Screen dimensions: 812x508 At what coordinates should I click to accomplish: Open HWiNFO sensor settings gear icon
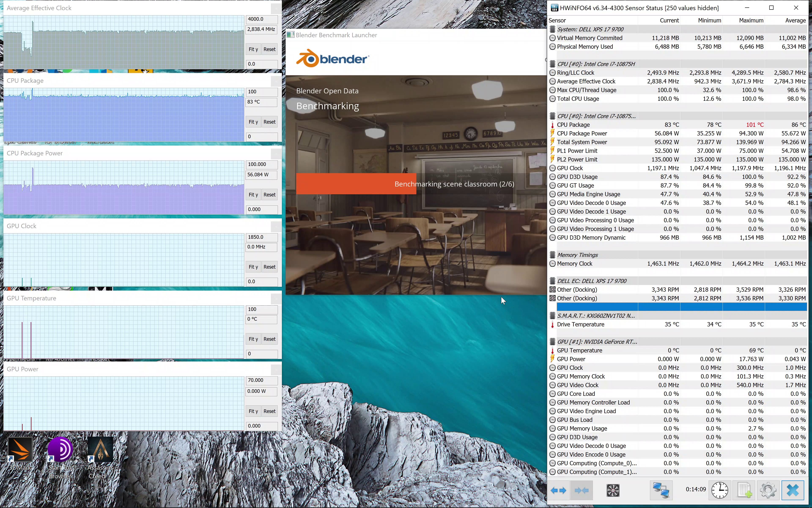tap(768, 490)
